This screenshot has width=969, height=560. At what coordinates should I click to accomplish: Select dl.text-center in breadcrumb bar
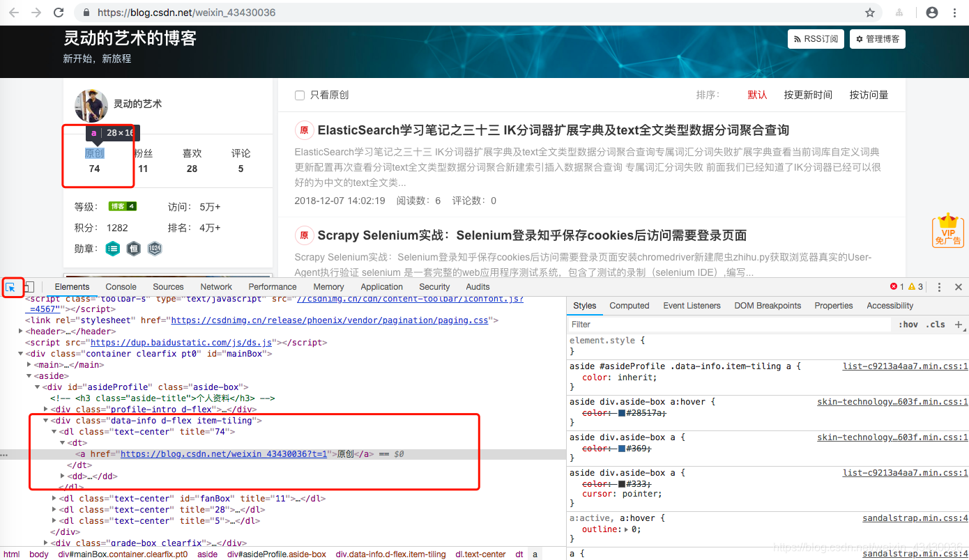click(x=481, y=554)
